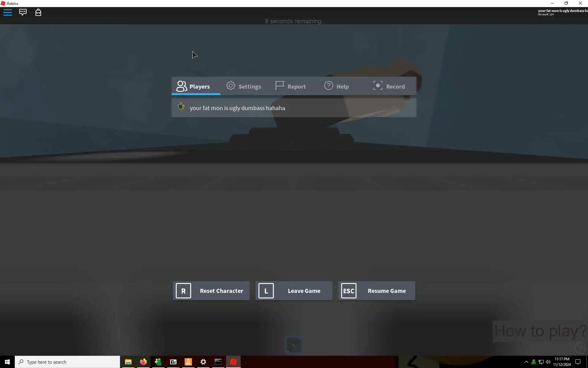Screen dimensions: 588x368
Task: Open the chat window icon
Action: click(23, 12)
